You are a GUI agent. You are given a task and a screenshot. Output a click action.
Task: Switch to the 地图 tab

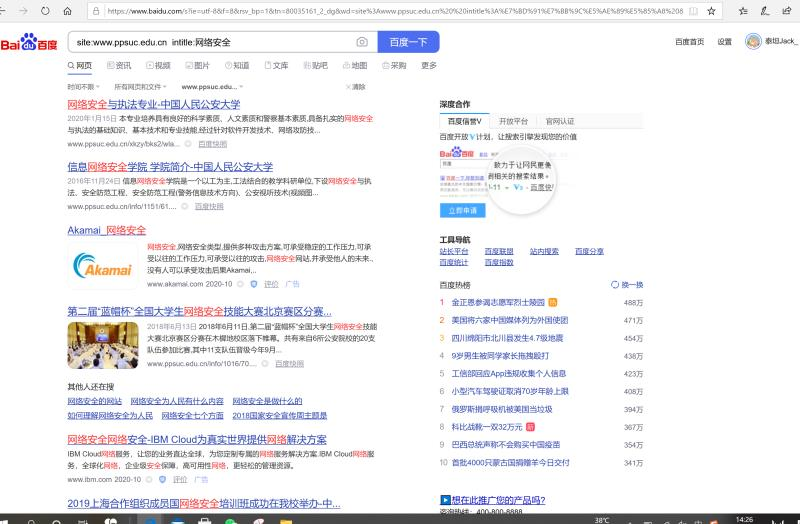pyautogui.click(x=355, y=65)
